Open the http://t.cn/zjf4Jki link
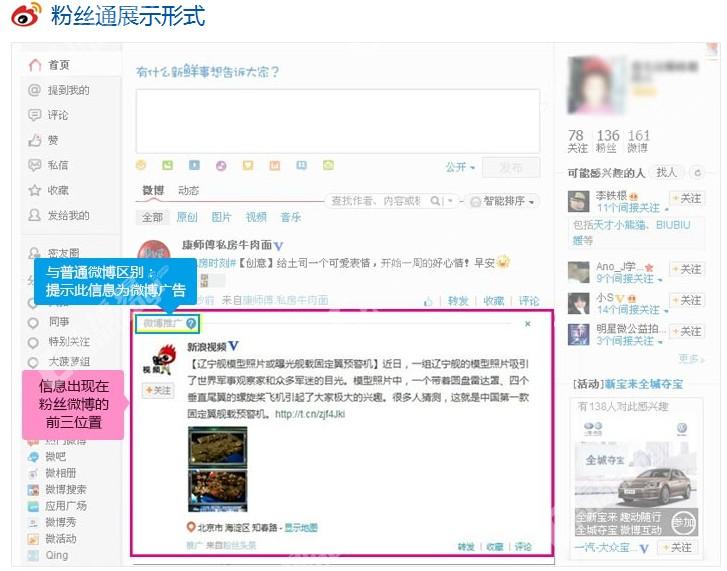The height and width of the screenshot is (571, 727). point(310,414)
